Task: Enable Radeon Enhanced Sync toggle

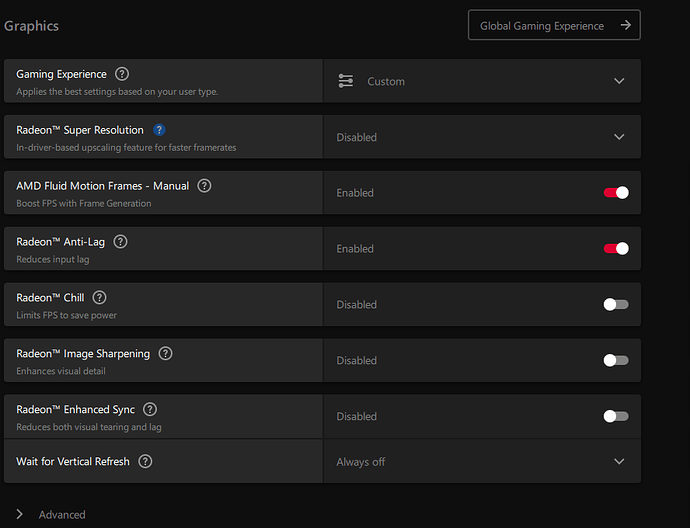Action: 616,416
